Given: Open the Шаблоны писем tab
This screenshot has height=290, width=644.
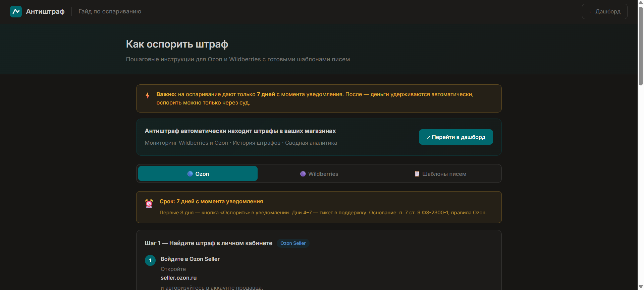Looking at the screenshot, I should pyautogui.click(x=440, y=173).
